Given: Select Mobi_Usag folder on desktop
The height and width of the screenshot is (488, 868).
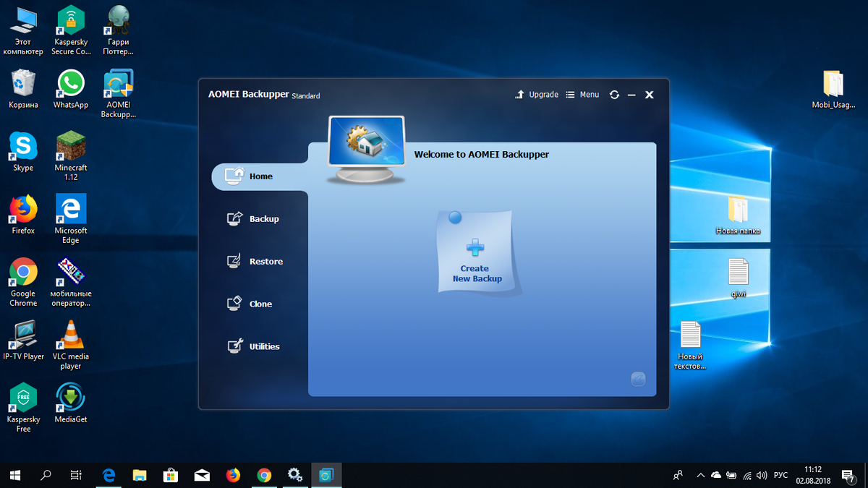Looking at the screenshot, I should coord(833,90).
